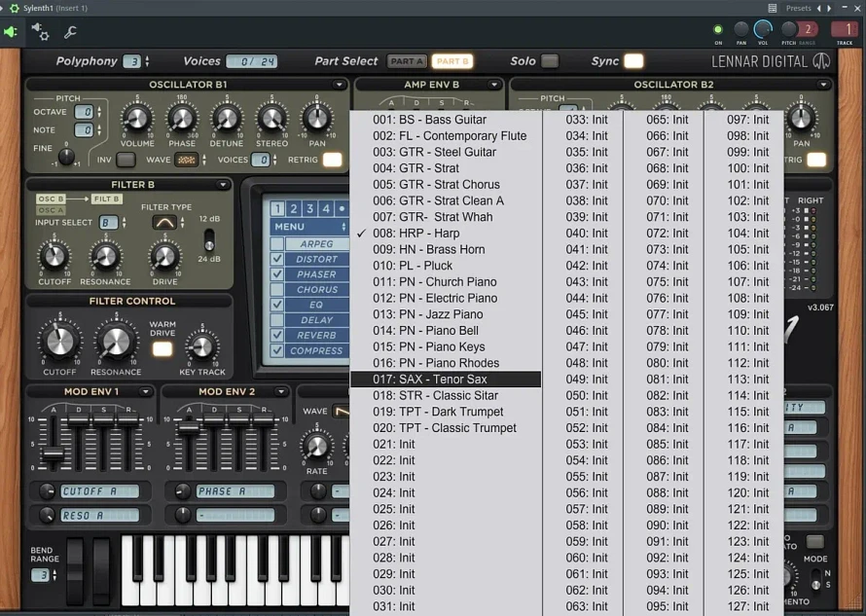Screen dimensions: 866x616
Task: Toggle the Oscillator B1 RETRIG button
Action: 332,160
